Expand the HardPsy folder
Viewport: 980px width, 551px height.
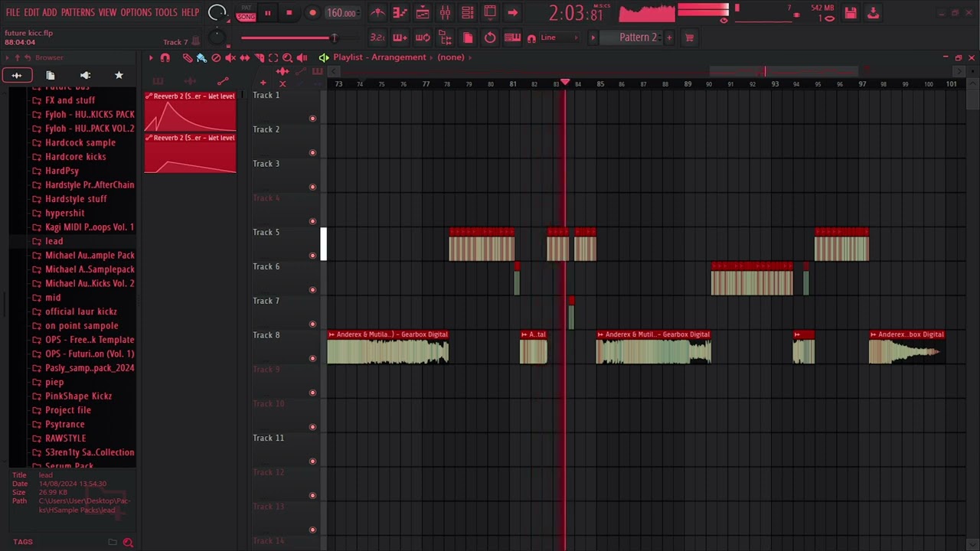click(61, 171)
